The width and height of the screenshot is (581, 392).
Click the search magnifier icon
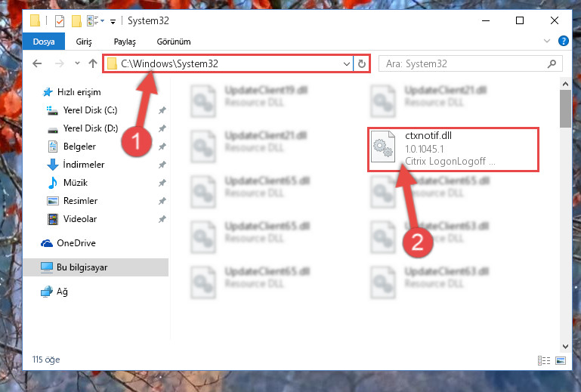[x=552, y=63]
